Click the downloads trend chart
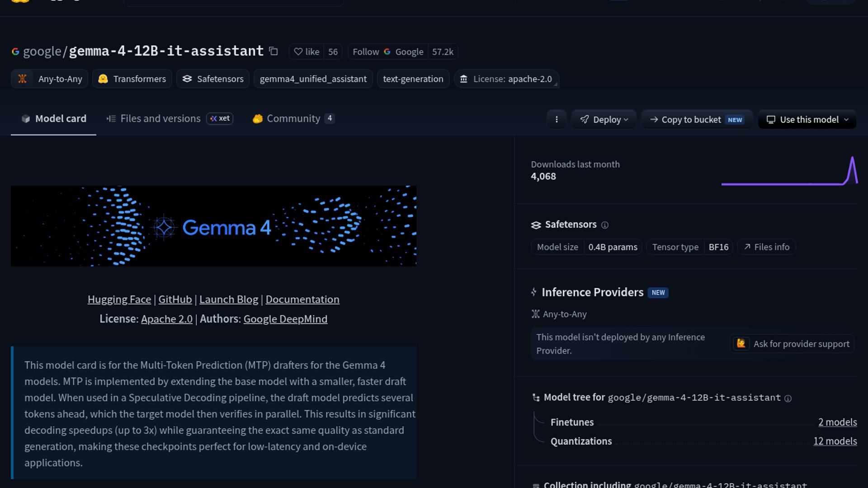Image resolution: width=868 pixels, height=488 pixels. (x=789, y=171)
